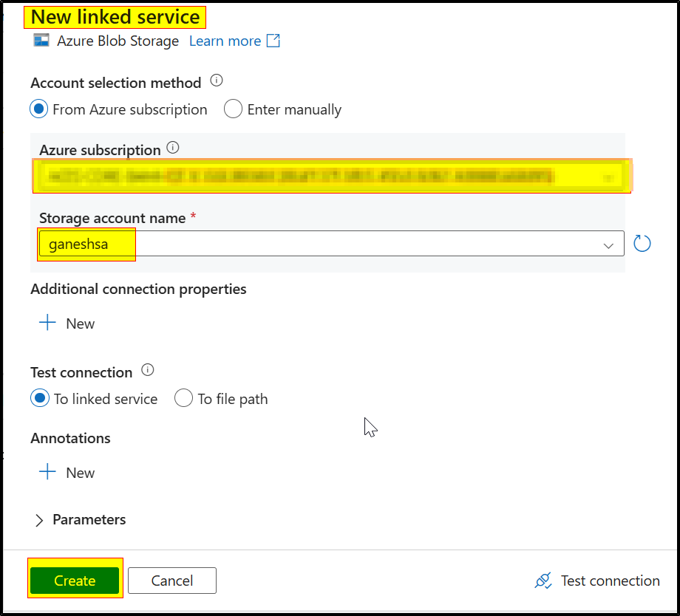Add a new annotation
680x616 pixels.
(x=66, y=472)
